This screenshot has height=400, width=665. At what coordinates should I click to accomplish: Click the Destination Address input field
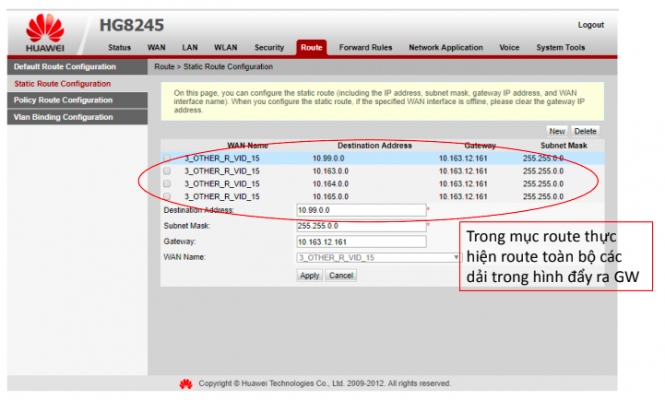pos(361,210)
